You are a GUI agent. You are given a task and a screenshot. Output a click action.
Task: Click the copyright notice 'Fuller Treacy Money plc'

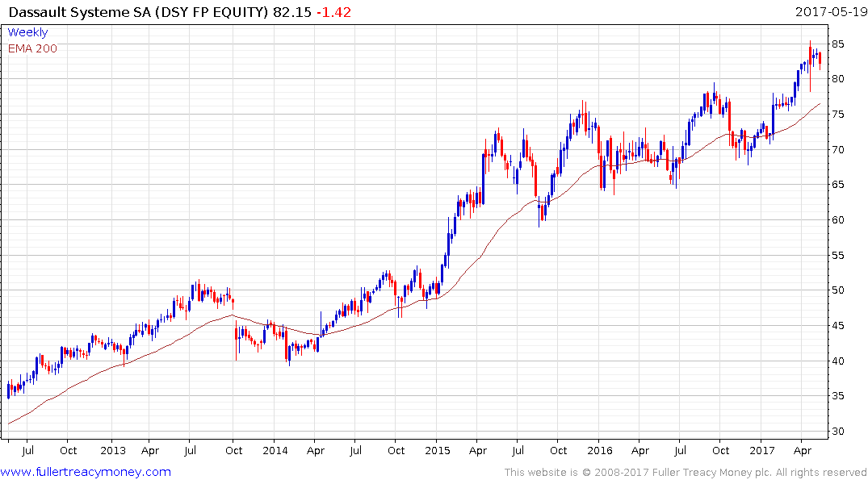coord(711,473)
